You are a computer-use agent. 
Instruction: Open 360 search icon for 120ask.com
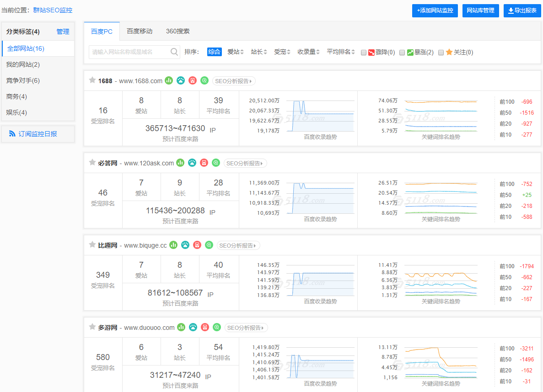pyautogui.click(x=216, y=162)
